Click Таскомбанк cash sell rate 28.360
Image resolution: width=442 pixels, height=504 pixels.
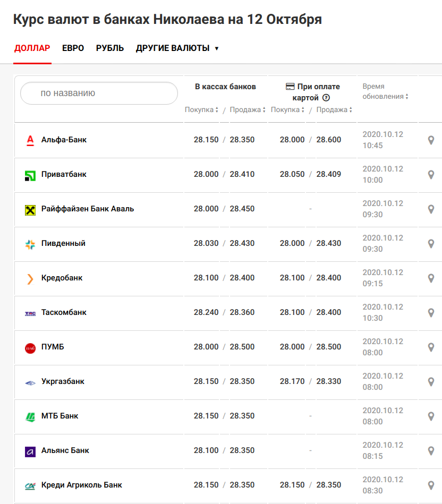pos(242,312)
